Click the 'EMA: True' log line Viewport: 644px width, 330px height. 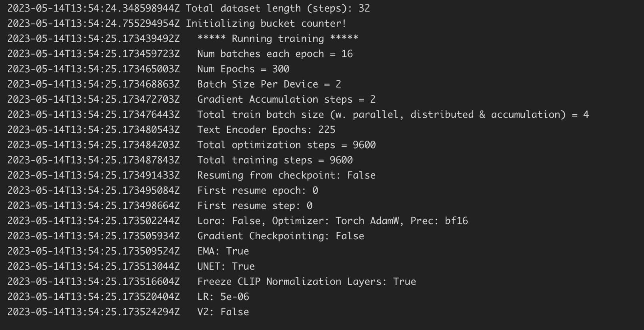click(223, 251)
